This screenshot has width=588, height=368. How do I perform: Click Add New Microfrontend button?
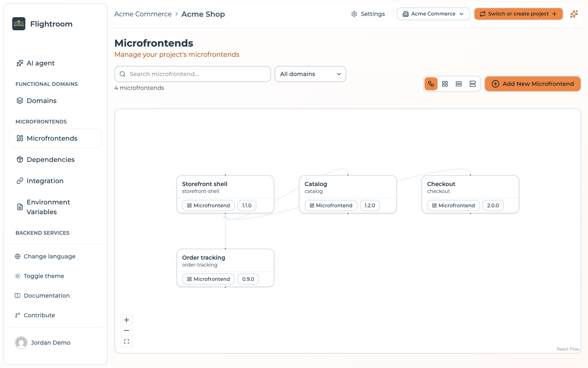click(x=533, y=84)
